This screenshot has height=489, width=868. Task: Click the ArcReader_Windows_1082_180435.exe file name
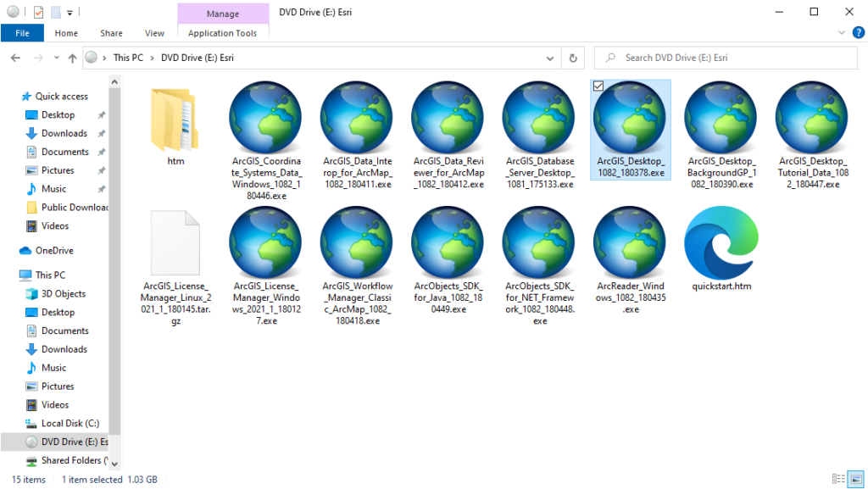631,297
